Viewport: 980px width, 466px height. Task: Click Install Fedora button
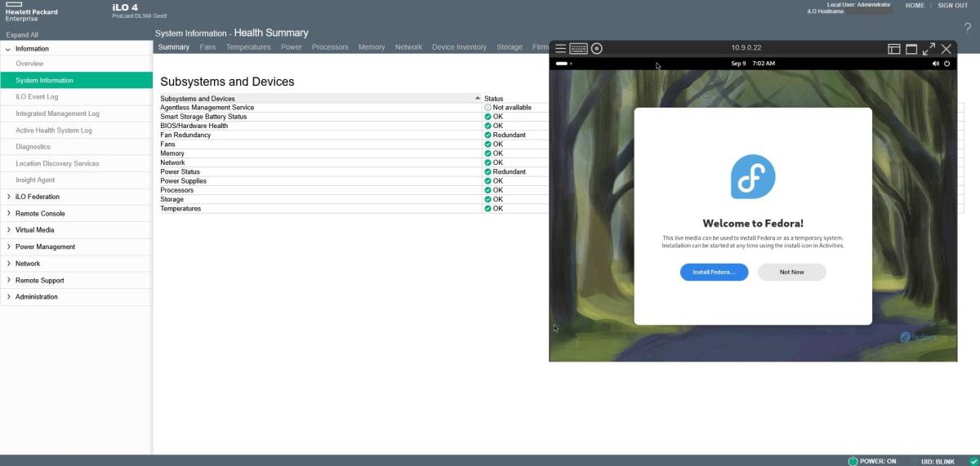click(x=714, y=272)
